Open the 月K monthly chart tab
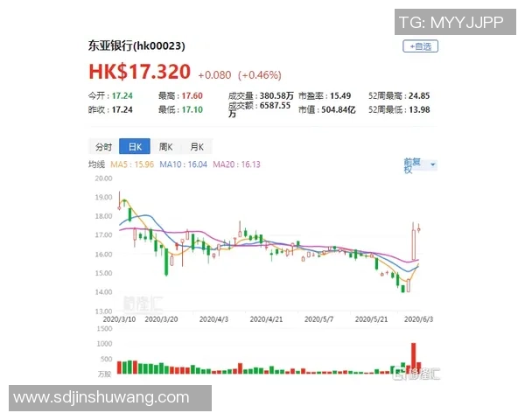Image resolution: width=525 pixels, height=420 pixels. pyautogui.click(x=197, y=147)
